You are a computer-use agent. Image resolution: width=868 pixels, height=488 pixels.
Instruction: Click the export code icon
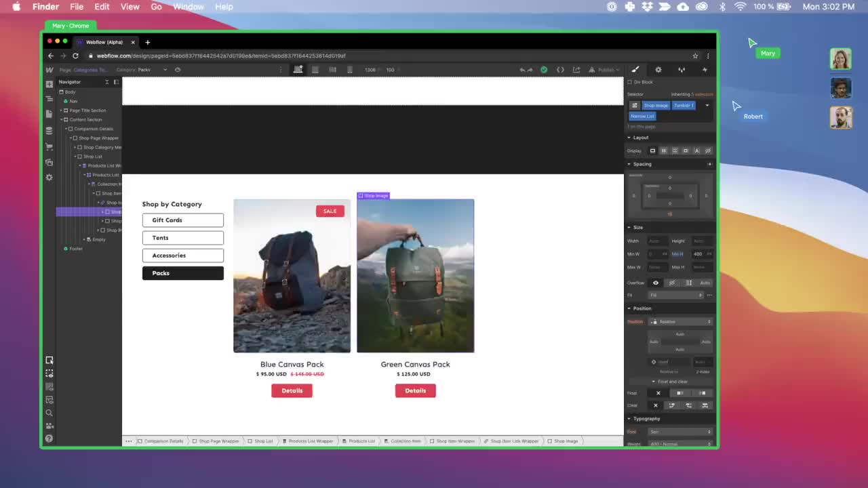[x=560, y=70]
